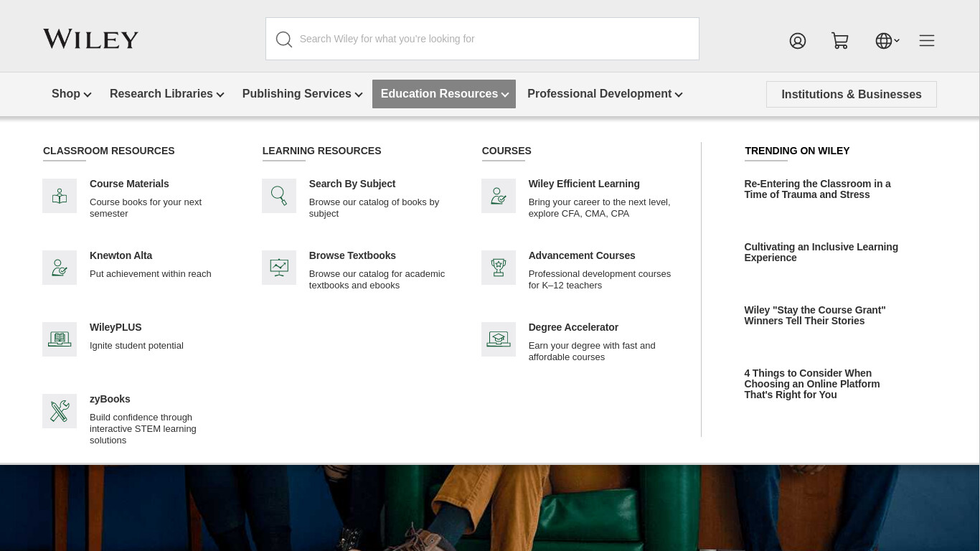Click 'Browse our catalog for academic textbooks' text
This screenshot has height=551, width=980.
(377, 280)
